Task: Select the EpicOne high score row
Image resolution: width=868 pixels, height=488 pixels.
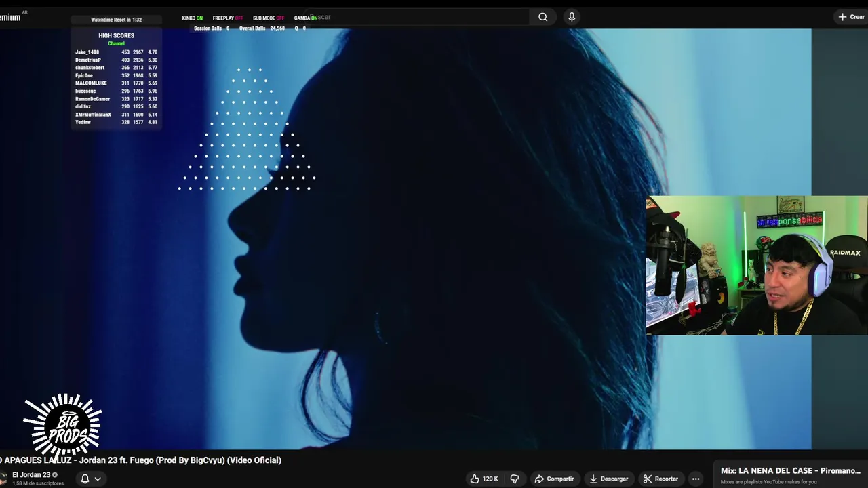Action: 116,76
